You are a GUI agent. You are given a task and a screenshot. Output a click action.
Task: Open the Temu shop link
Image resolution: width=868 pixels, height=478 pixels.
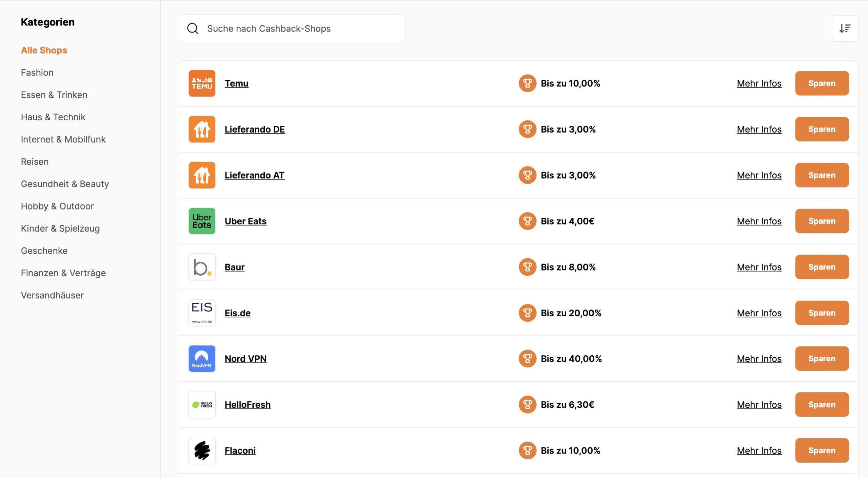[237, 83]
